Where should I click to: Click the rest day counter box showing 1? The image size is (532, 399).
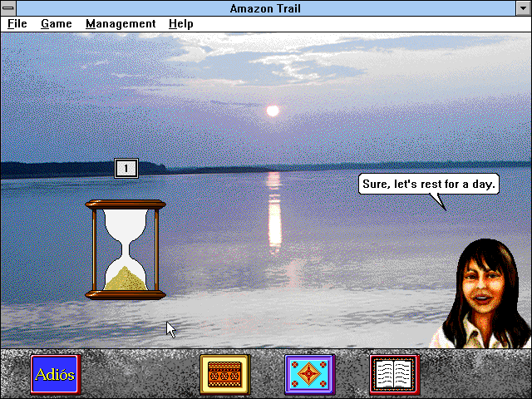point(126,168)
